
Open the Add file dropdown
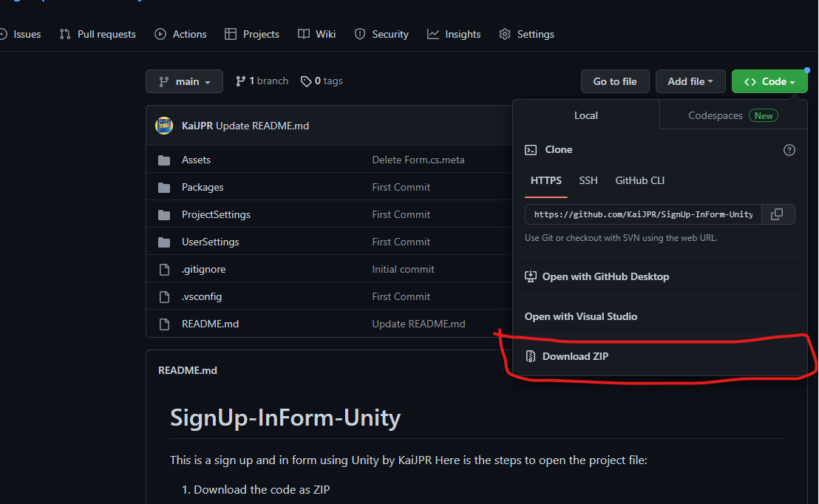pos(690,81)
